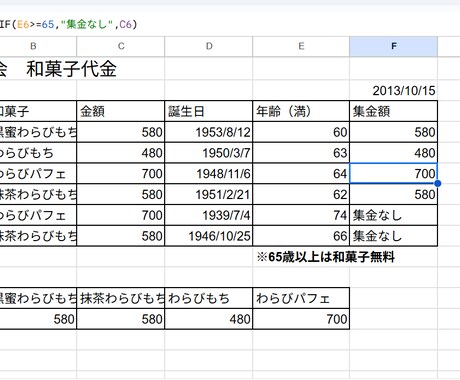
Task: Click lookup table header 'わらびもち' in column D
Action: coord(209,298)
